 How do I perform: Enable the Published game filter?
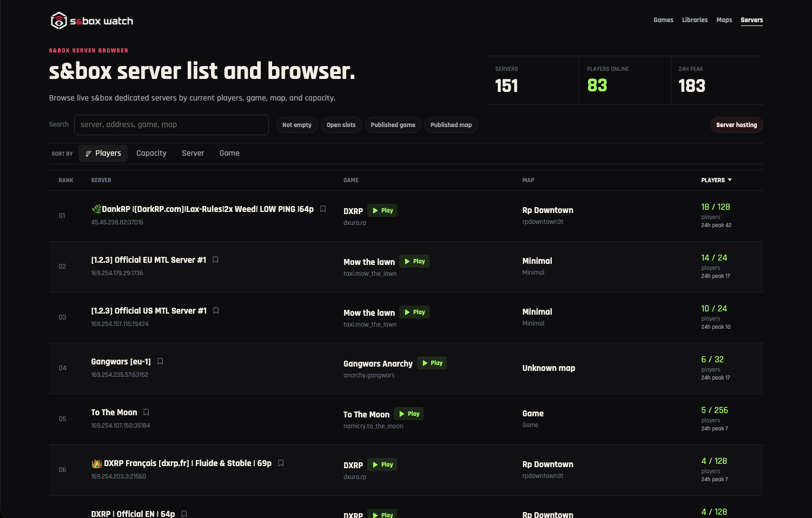[393, 125]
